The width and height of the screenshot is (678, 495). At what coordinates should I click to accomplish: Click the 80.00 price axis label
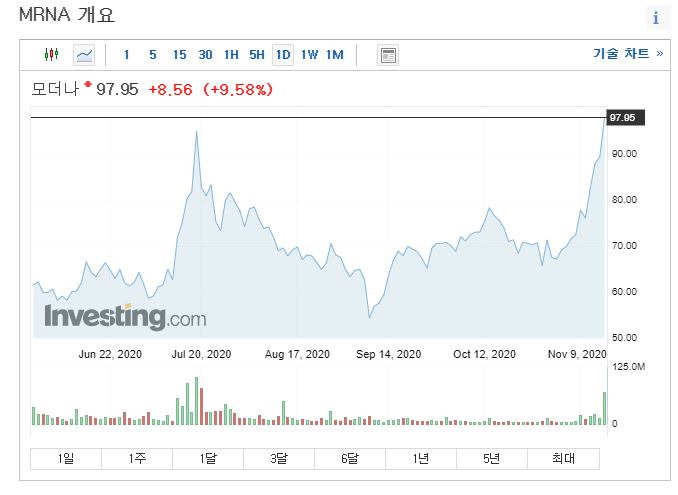(x=624, y=200)
